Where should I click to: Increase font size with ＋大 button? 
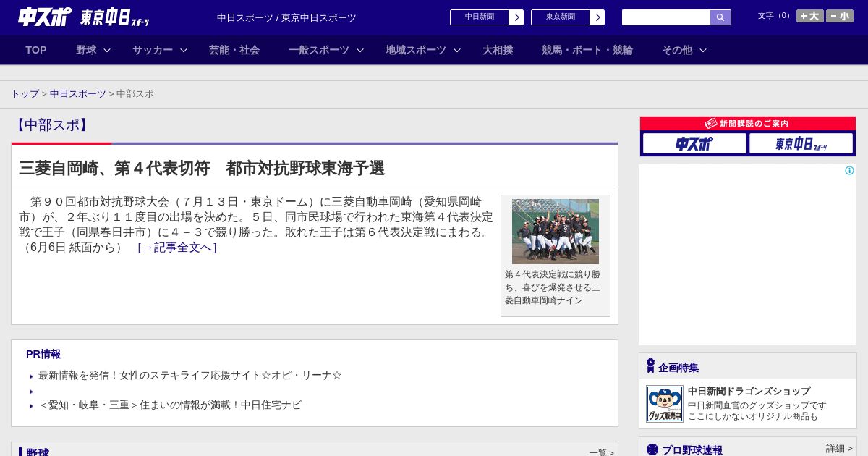tap(810, 16)
